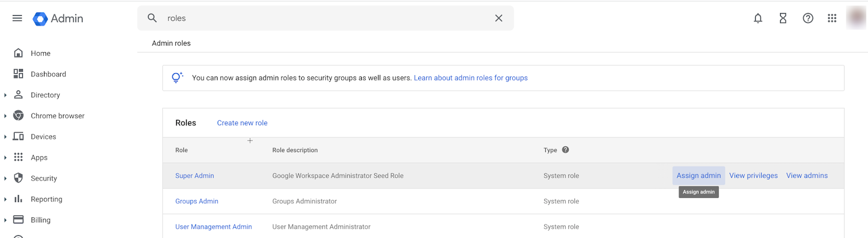Click System role in Super Admin row
The width and height of the screenshot is (868, 238).
561,176
